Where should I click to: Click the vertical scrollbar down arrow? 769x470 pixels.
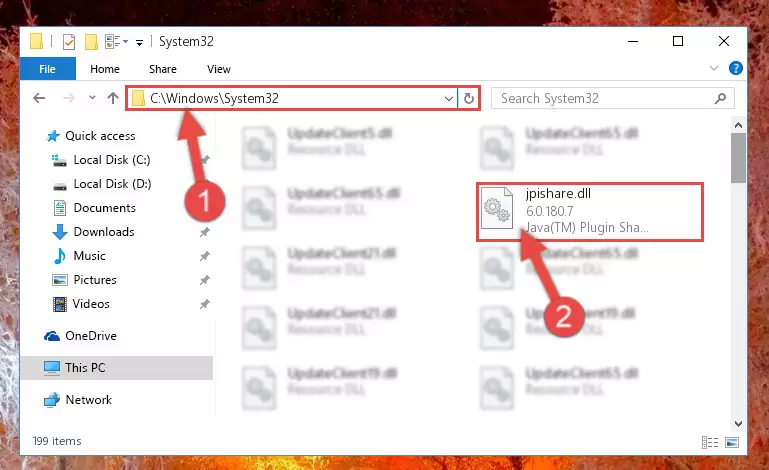(738, 423)
